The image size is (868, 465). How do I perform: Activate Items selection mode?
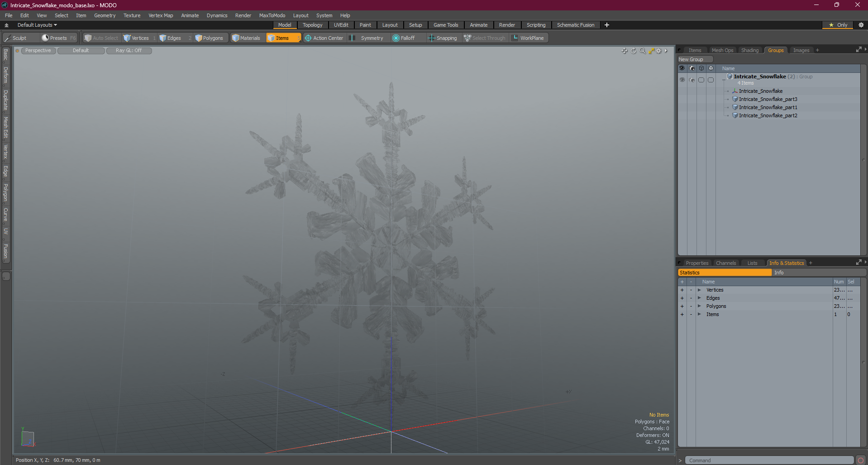283,38
